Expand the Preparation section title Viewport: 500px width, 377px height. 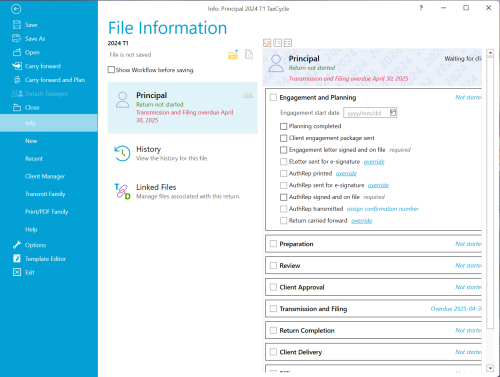click(x=296, y=244)
